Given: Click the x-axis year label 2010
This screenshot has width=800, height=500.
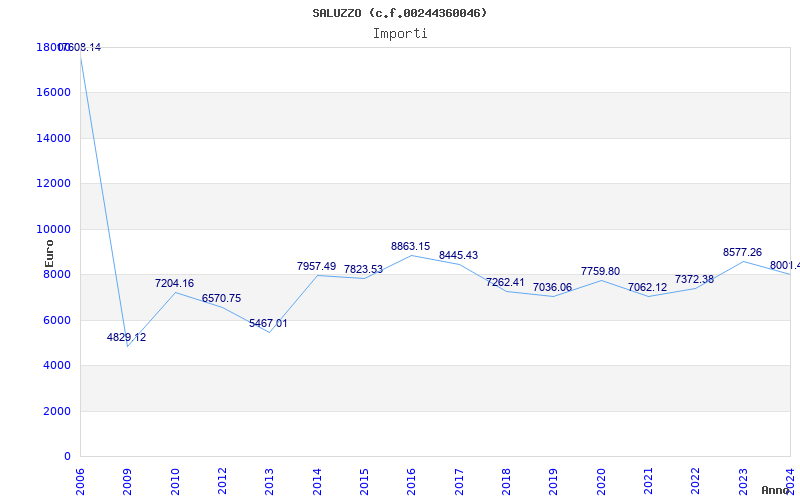Looking at the screenshot, I should (x=175, y=482).
